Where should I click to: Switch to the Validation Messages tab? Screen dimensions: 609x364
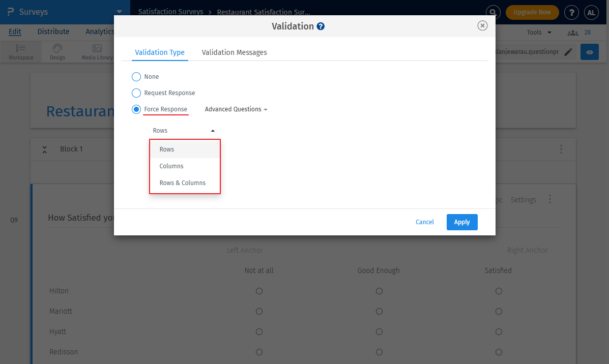(x=234, y=52)
